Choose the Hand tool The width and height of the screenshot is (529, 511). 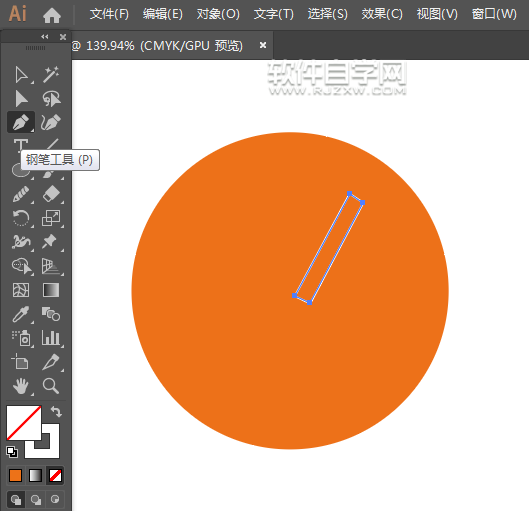click(21, 386)
